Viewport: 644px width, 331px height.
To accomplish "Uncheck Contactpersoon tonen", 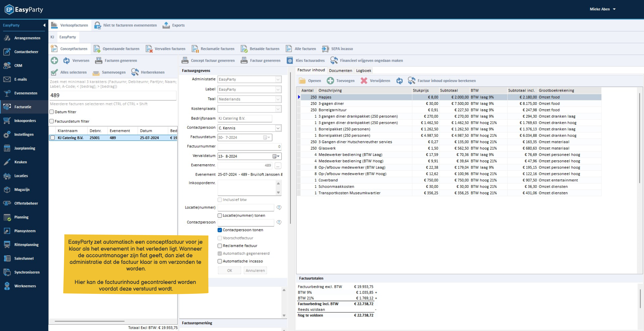I will pos(220,230).
